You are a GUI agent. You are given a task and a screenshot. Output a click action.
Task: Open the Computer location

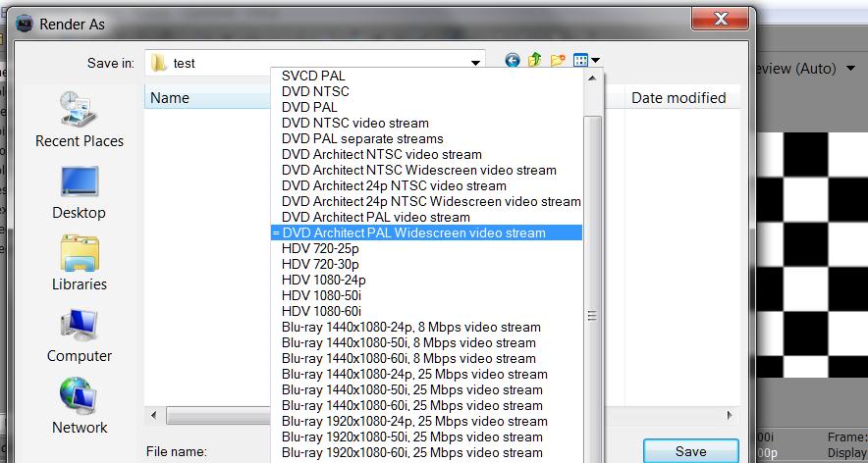[x=80, y=335]
